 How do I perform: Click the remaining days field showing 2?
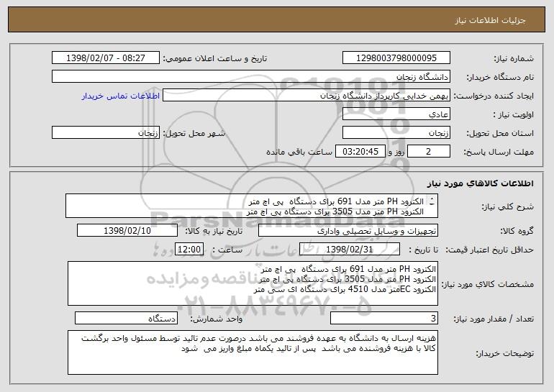pos(429,152)
